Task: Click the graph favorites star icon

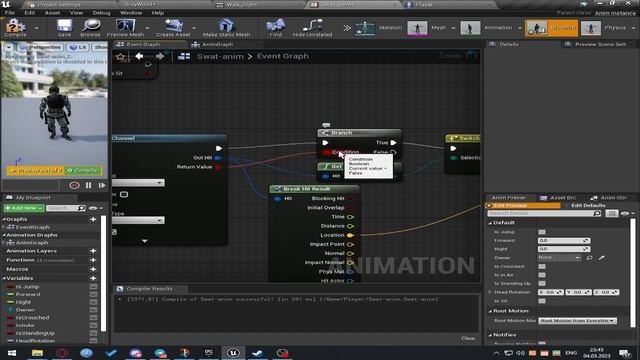Action: (120, 57)
